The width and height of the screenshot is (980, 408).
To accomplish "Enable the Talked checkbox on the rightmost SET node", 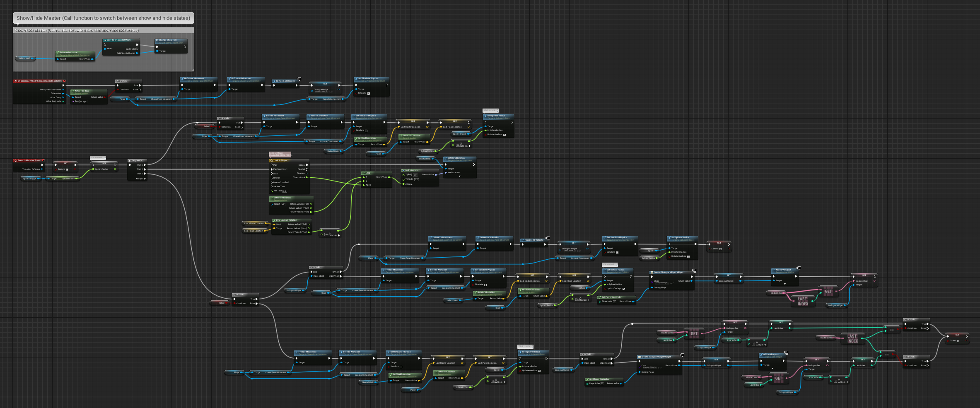I will pyautogui.click(x=958, y=341).
